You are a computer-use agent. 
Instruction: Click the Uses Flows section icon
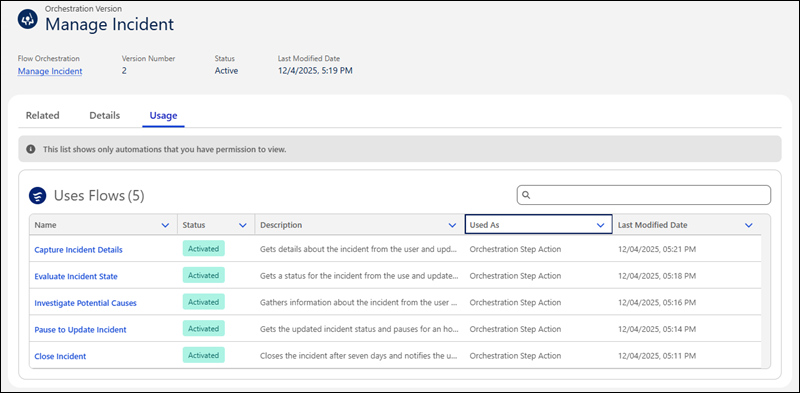coord(38,195)
